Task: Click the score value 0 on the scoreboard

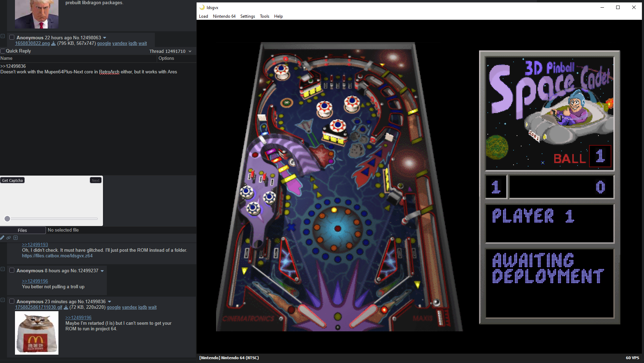Action: coord(601,187)
